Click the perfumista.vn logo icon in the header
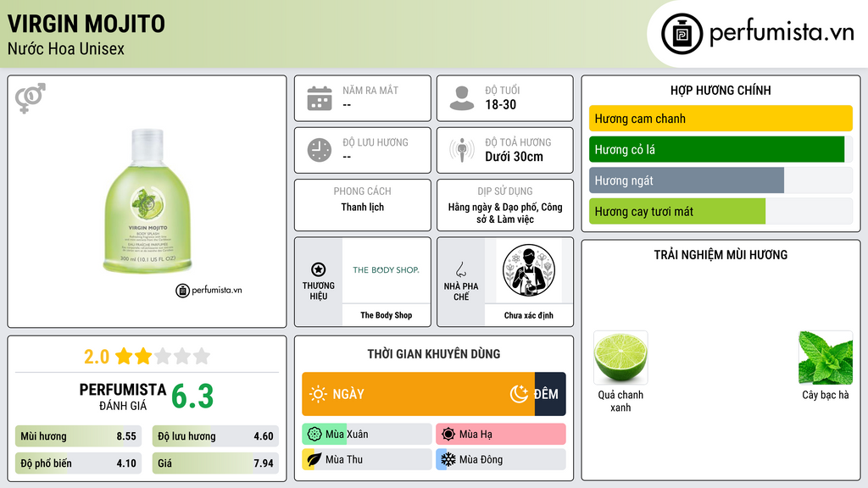 pyautogui.click(x=682, y=34)
